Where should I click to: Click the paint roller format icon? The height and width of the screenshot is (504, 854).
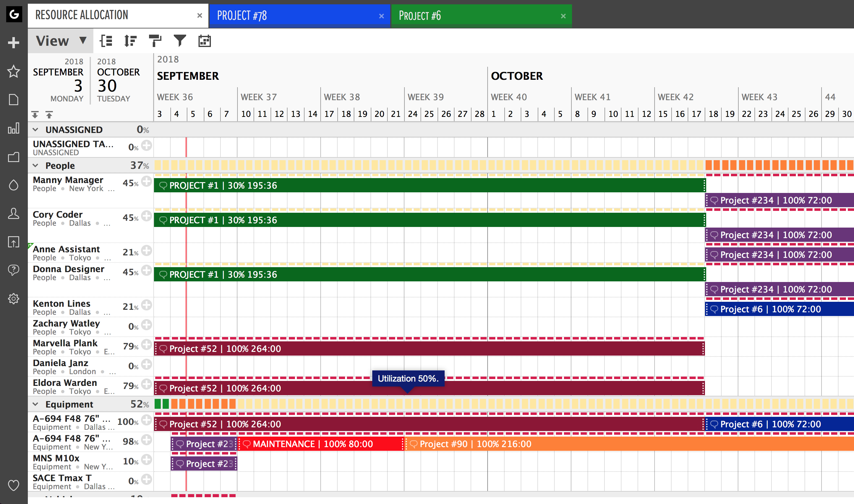tap(155, 41)
